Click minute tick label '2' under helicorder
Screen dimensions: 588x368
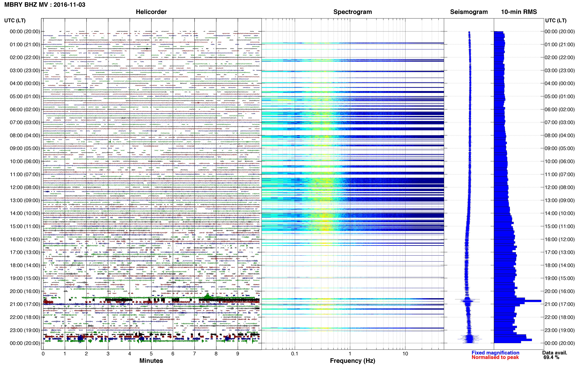pos(86,354)
